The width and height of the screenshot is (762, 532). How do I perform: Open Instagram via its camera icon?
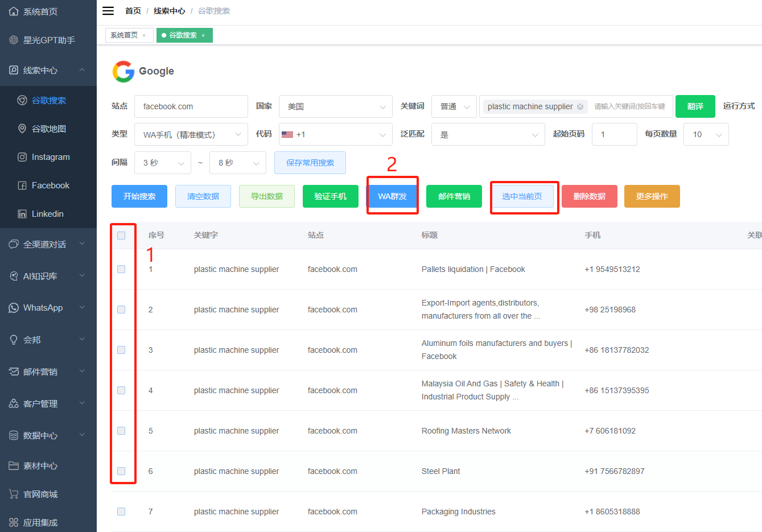click(x=22, y=157)
